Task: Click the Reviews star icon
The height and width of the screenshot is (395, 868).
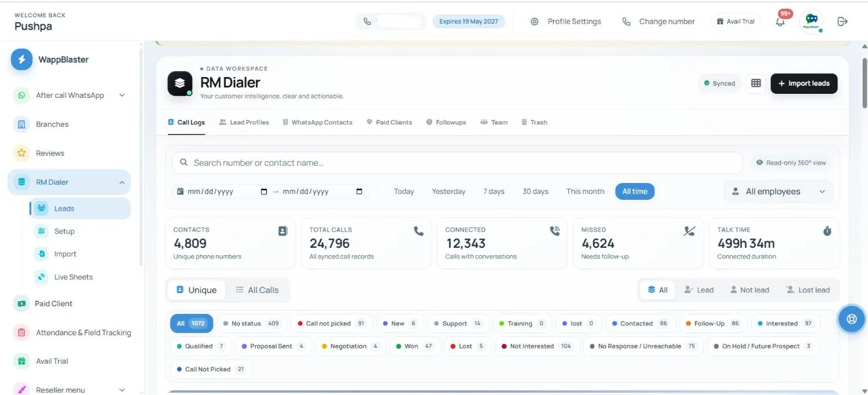Action: click(x=21, y=153)
